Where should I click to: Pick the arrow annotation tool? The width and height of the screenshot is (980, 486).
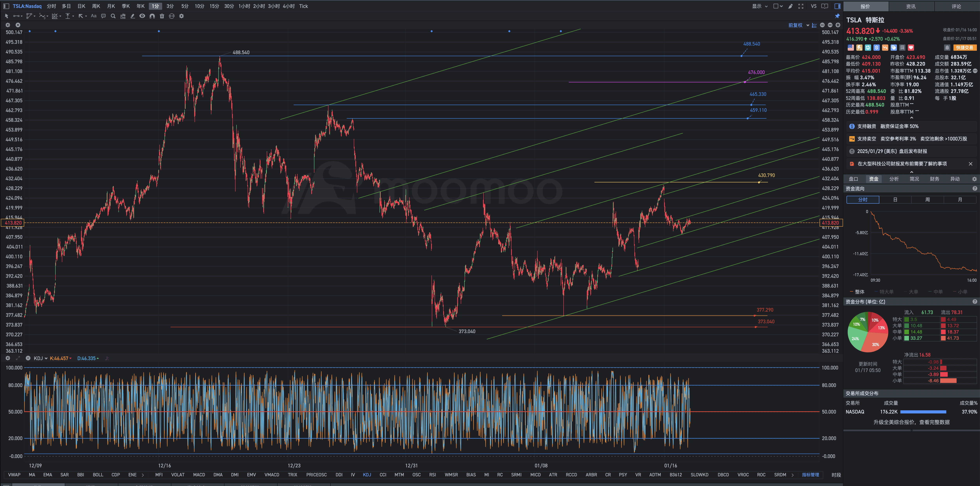[81, 16]
